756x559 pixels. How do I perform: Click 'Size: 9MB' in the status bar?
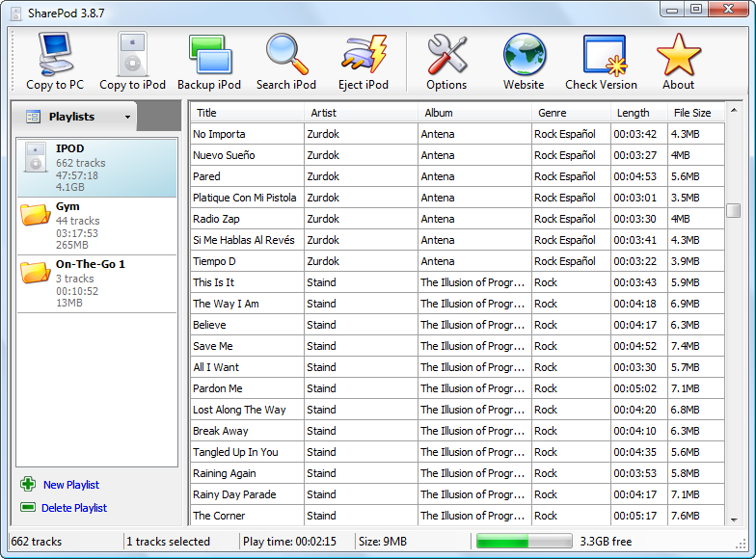pyautogui.click(x=383, y=542)
